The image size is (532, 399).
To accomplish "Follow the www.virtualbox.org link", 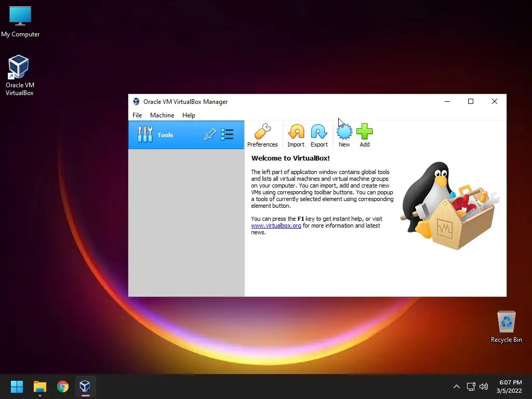I will (x=276, y=225).
